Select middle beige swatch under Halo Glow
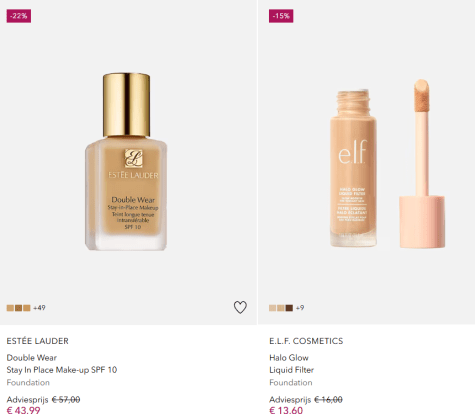This screenshot has height=414, width=475. click(x=281, y=308)
